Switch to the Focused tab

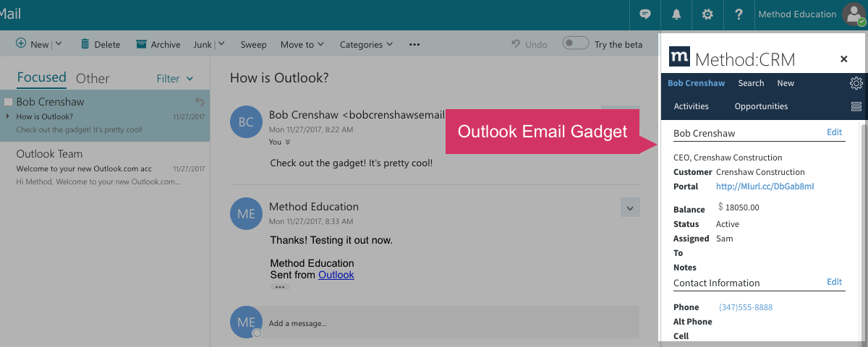tap(41, 77)
